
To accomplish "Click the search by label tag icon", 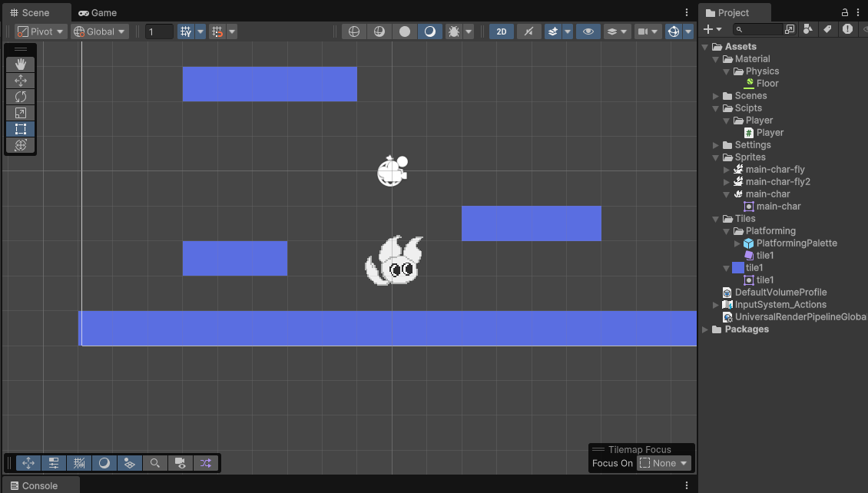I will (827, 29).
